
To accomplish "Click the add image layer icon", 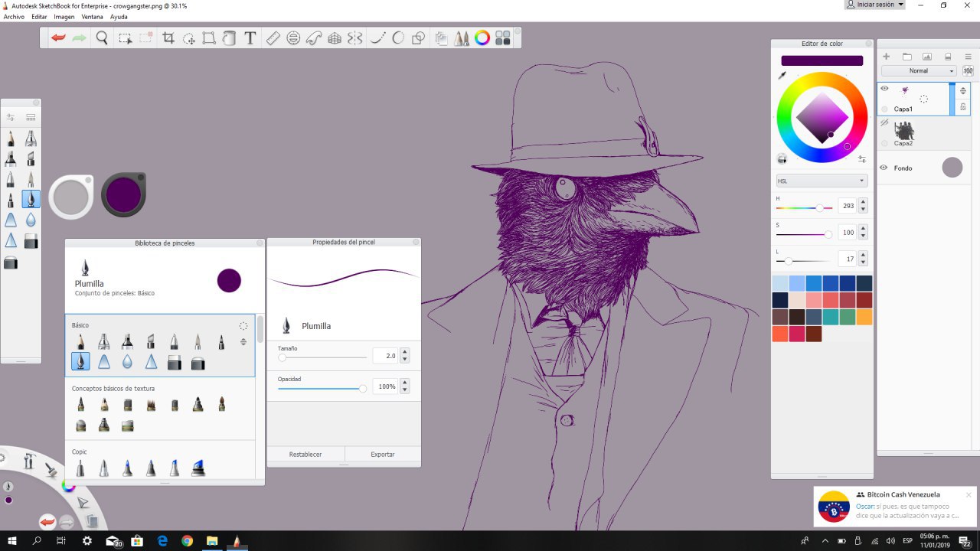I will click(x=927, y=57).
